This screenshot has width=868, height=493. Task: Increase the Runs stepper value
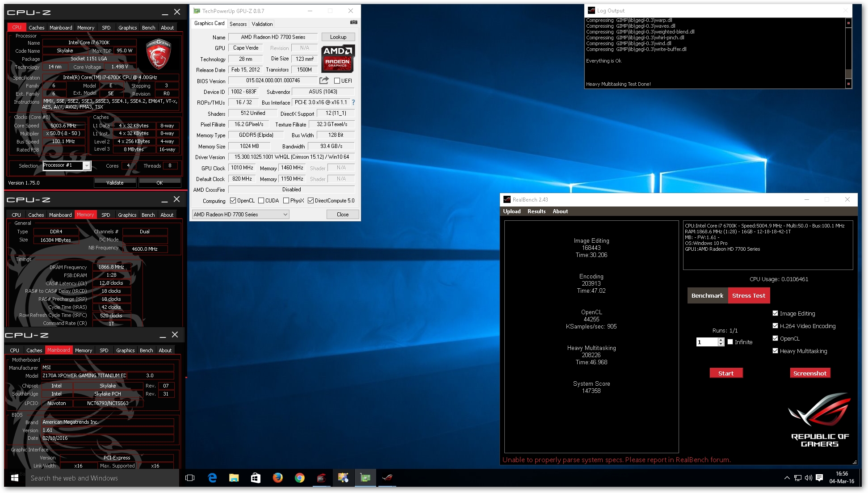pyautogui.click(x=721, y=340)
